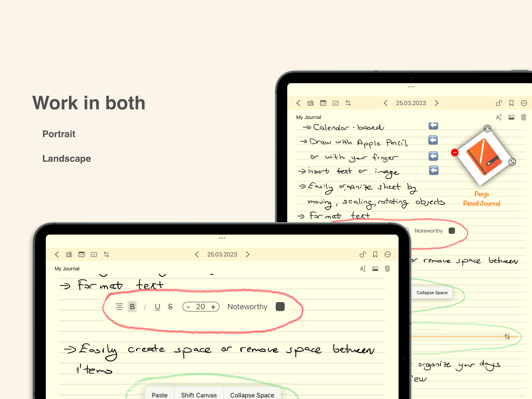Open the text color swatch on portrait iPad
Viewport: 532px width, 399px height.
452,231
